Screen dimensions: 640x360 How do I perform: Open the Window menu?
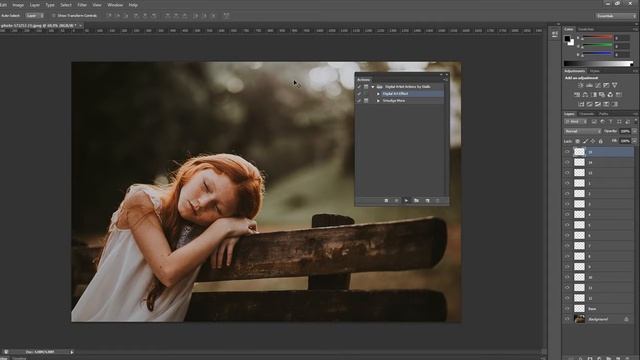click(115, 5)
